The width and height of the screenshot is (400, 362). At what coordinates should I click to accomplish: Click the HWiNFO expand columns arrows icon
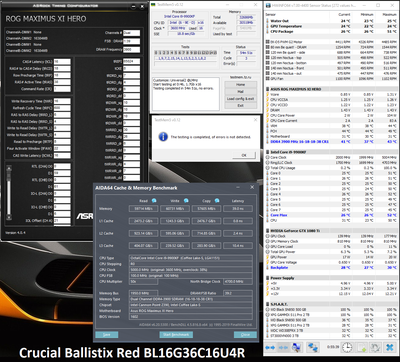(270, 347)
